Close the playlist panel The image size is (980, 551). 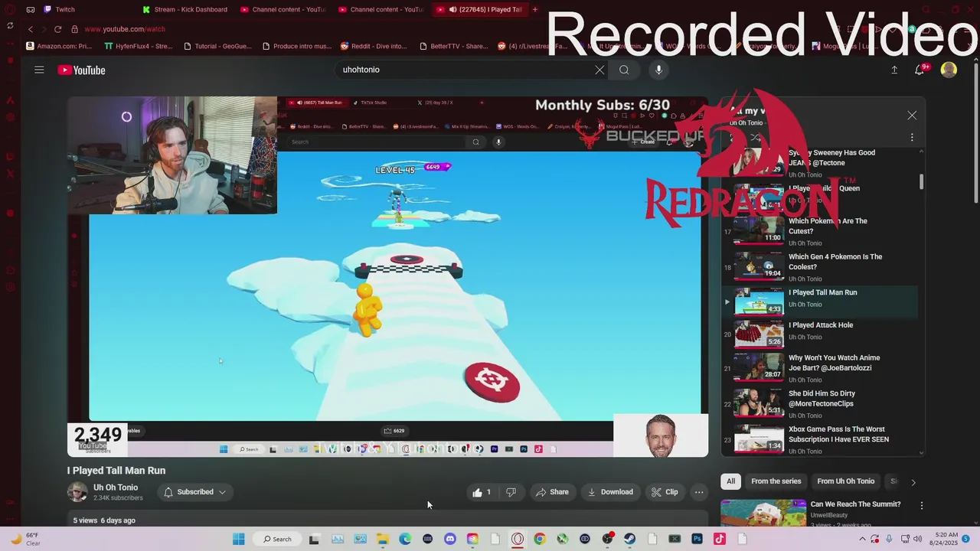[x=912, y=115]
